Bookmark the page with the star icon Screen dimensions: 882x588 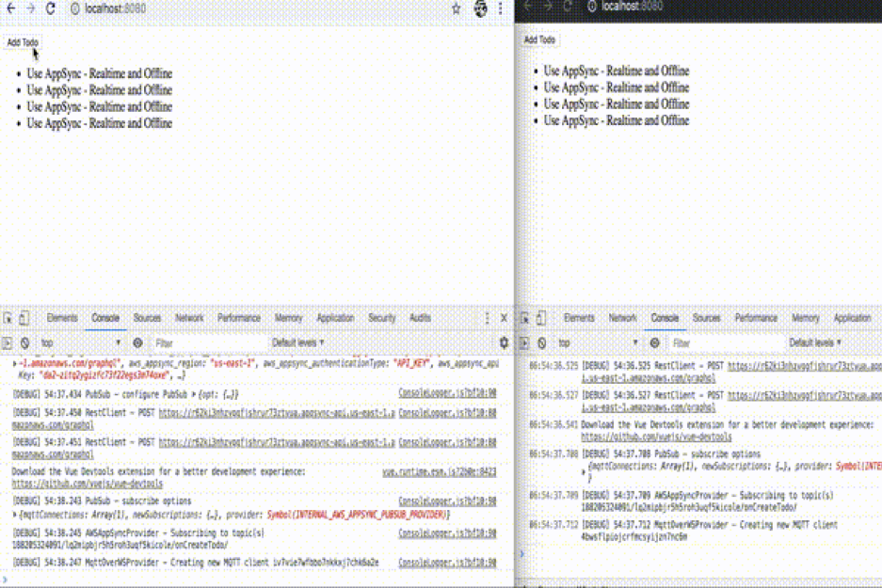[457, 8]
